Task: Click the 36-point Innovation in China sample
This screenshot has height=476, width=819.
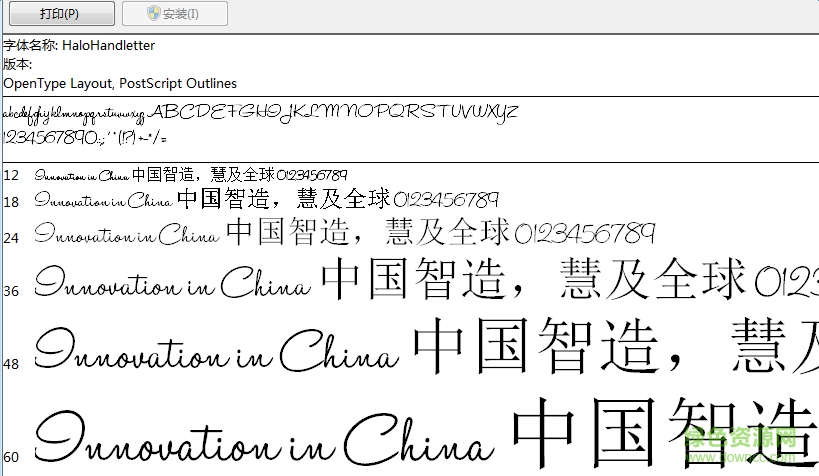Action: coord(173,282)
